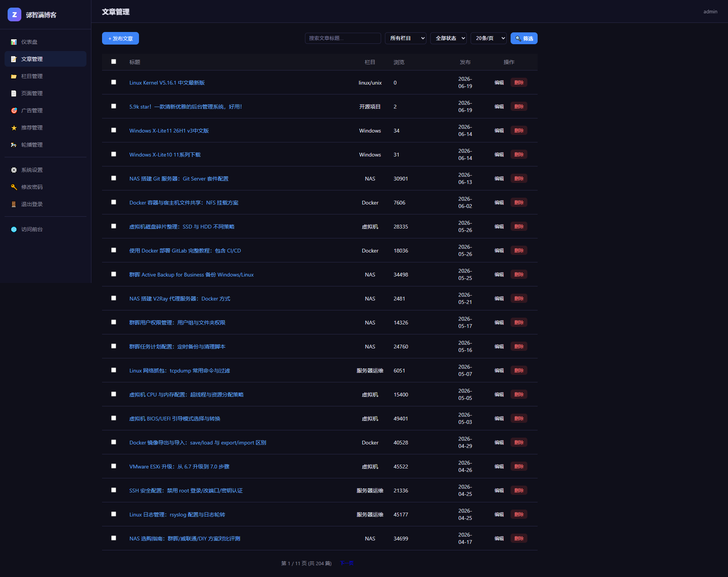Click the 栏目管理 folder icon
This screenshot has width=728, height=577.
pos(14,76)
